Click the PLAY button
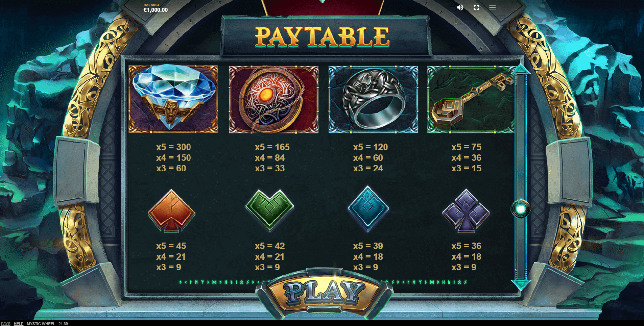This screenshot has height=326, width=644. click(325, 293)
